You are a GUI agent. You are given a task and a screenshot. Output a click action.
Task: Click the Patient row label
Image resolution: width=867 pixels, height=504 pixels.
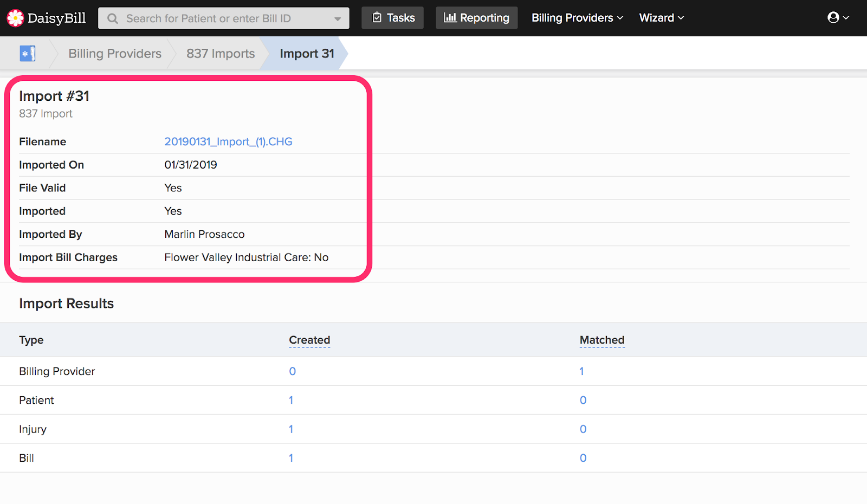[36, 400]
